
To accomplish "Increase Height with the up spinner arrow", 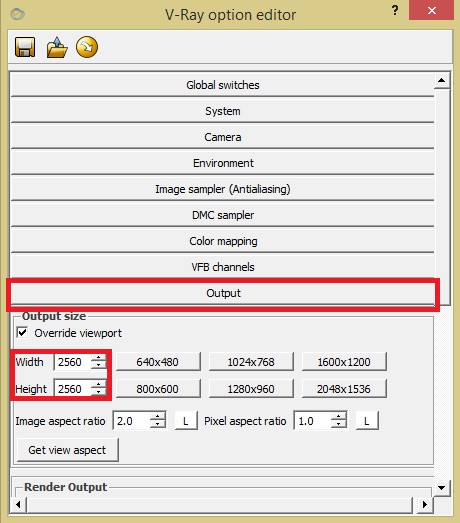I will click(x=98, y=385).
